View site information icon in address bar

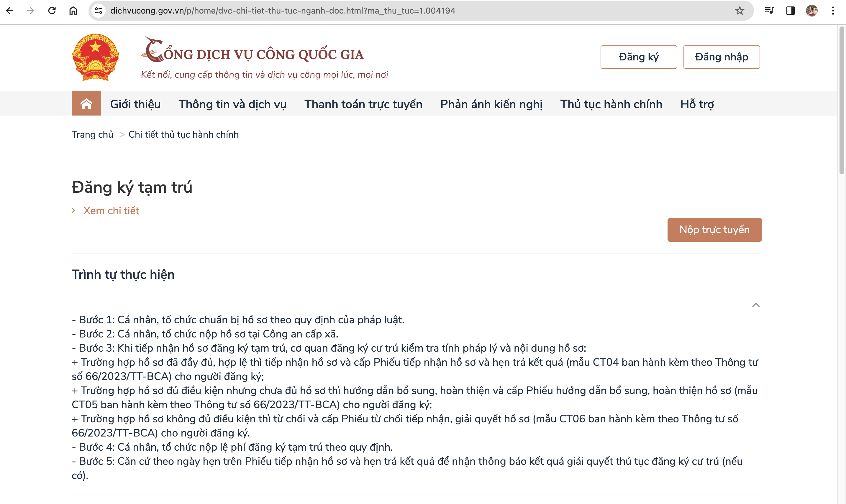99,11
